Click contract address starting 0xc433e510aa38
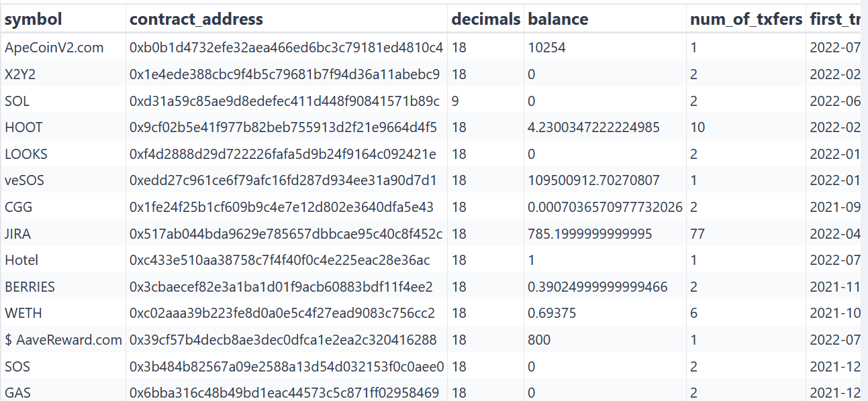The image size is (868, 401). click(280, 260)
